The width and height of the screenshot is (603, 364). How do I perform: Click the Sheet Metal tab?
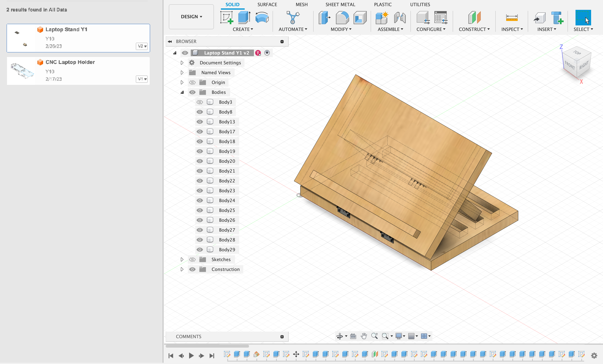pos(340,4)
